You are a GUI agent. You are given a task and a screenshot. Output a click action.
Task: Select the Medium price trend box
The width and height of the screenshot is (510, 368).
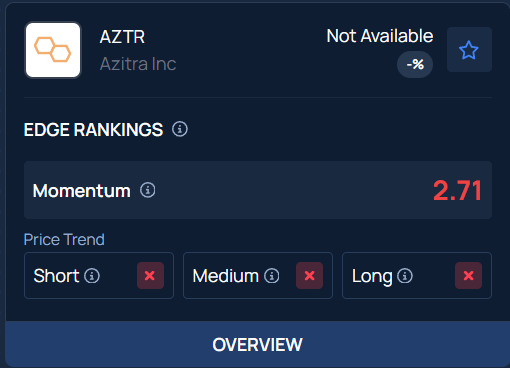258,275
